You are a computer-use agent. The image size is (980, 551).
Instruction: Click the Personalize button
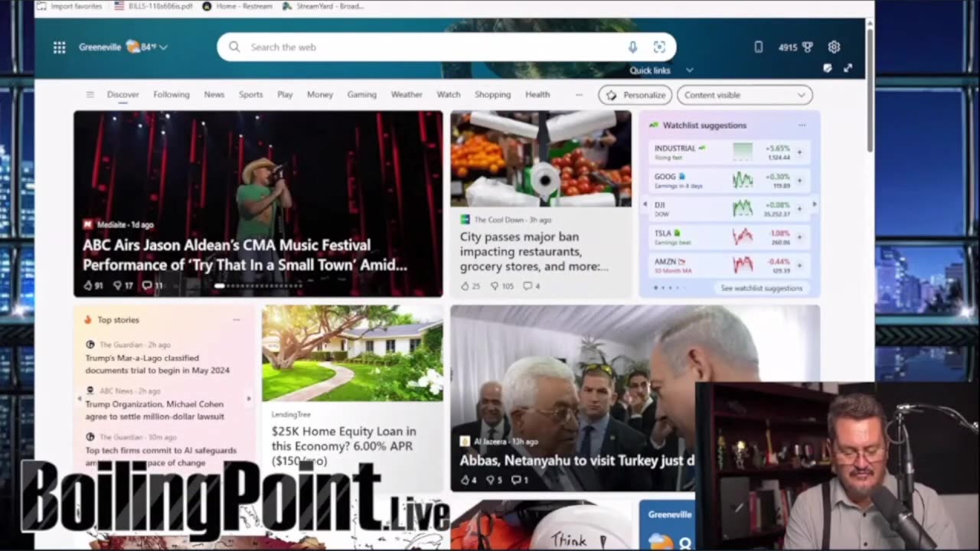(635, 95)
